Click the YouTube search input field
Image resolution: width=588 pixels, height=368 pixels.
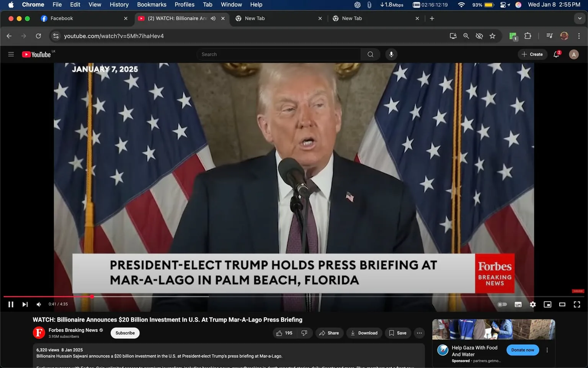tap(279, 54)
